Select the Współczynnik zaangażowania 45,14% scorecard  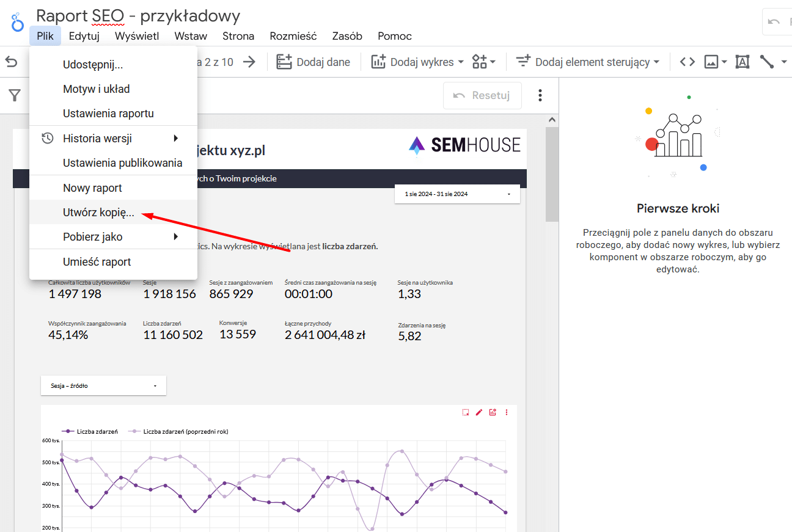pos(87,330)
